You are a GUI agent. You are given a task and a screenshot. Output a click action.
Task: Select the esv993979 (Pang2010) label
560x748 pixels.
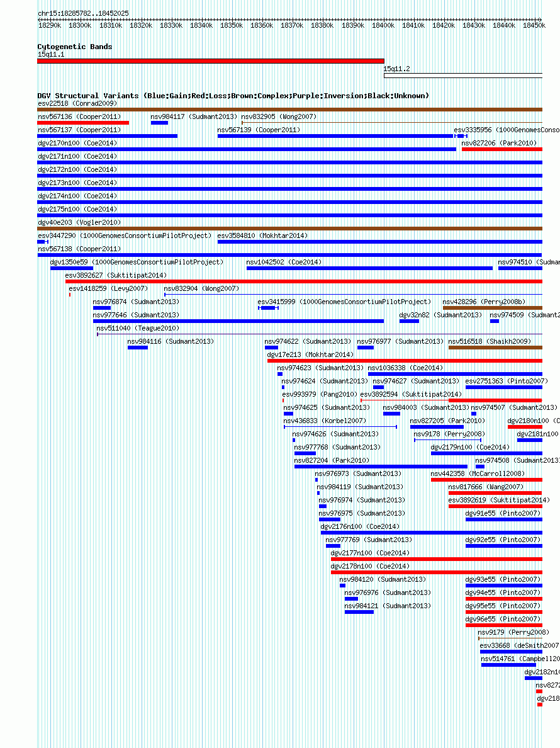pos(320,395)
